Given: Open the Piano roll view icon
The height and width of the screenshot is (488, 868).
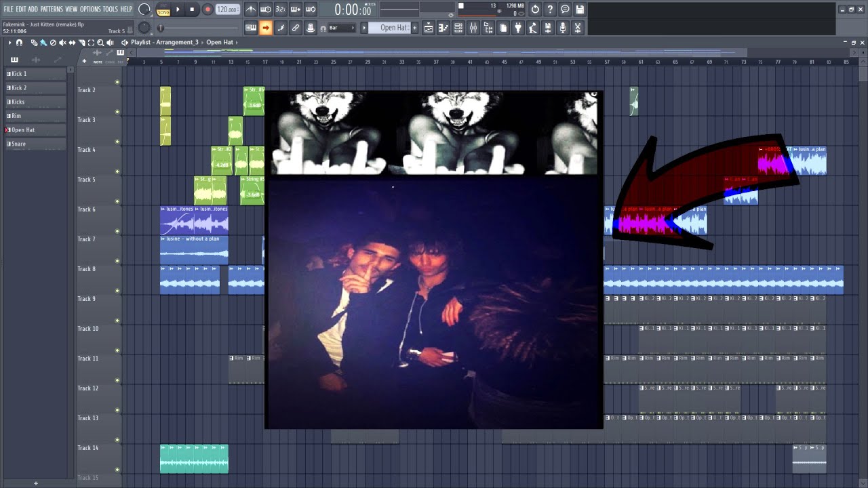Looking at the screenshot, I should coord(443,28).
